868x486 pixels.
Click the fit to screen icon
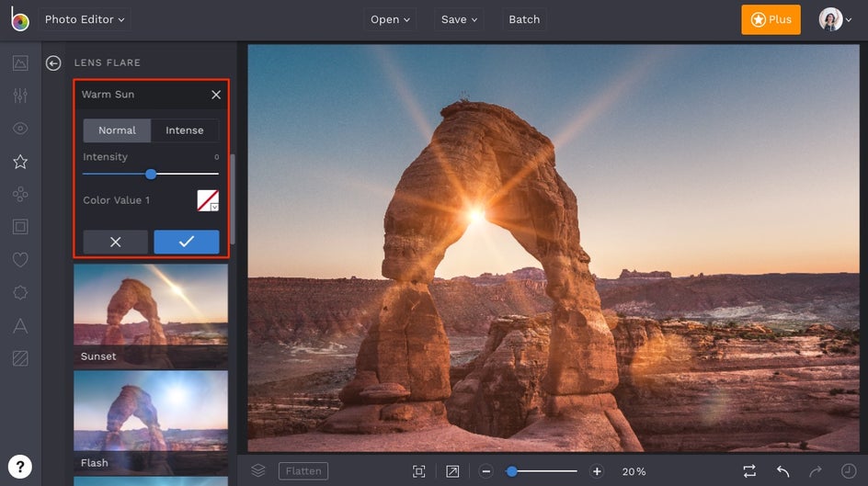pos(419,471)
